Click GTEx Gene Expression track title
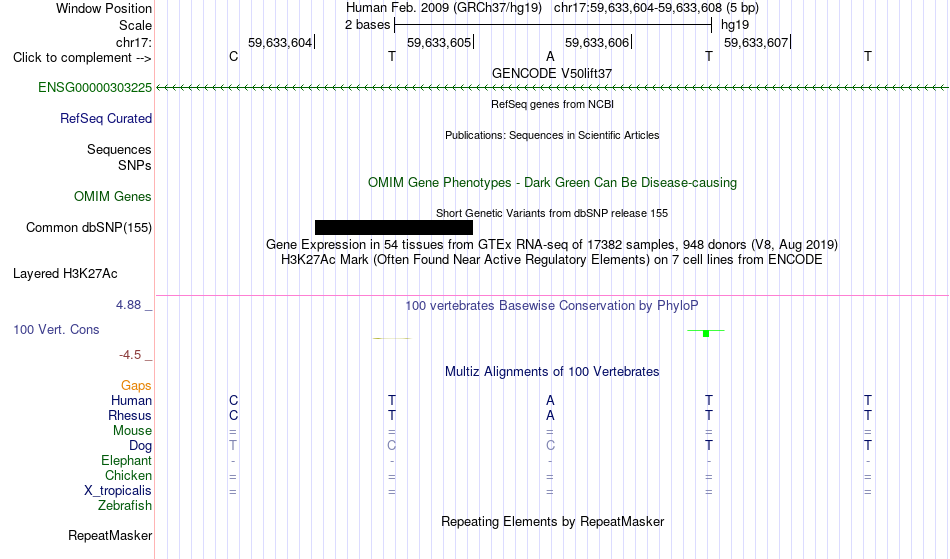This screenshot has height=559, width=950. coord(552,244)
